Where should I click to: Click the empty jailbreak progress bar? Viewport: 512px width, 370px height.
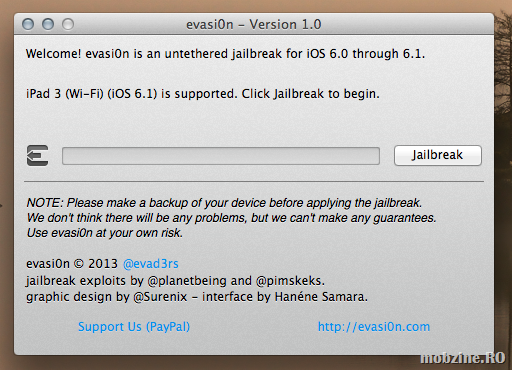pyautogui.click(x=221, y=156)
